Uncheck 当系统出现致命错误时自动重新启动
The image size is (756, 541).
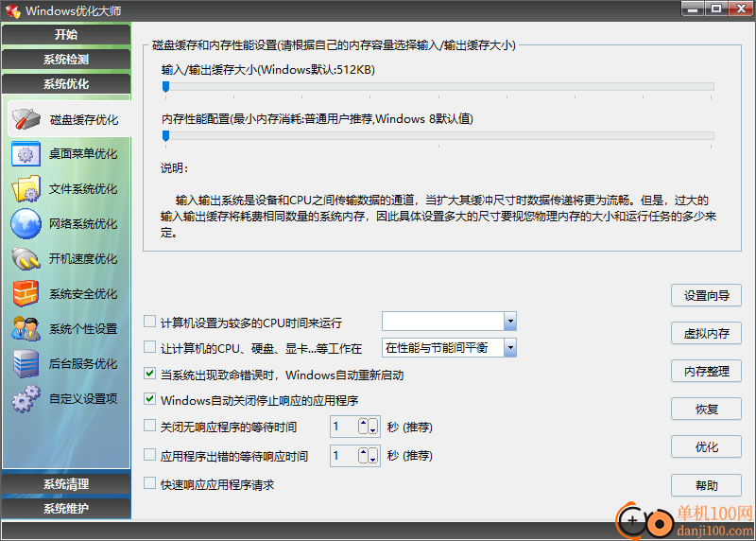[x=150, y=373]
